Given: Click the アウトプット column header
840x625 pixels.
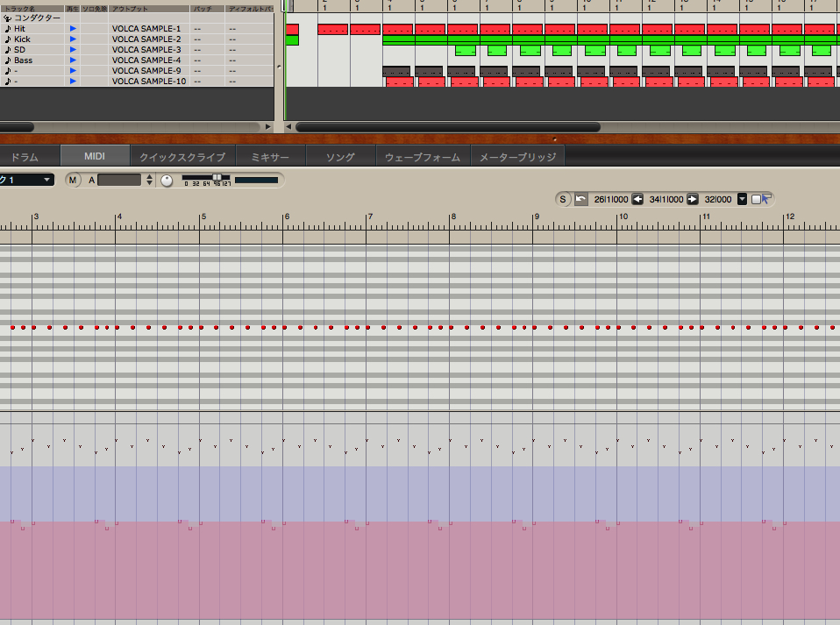Looking at the screenshot, I should coord(150,9).
